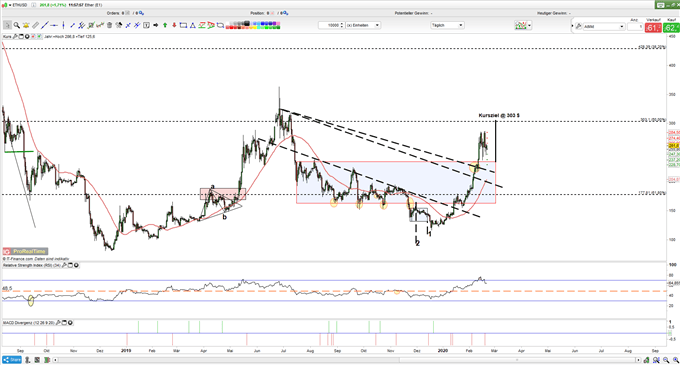Open Kurs panel wrench settings

[15, 37]
